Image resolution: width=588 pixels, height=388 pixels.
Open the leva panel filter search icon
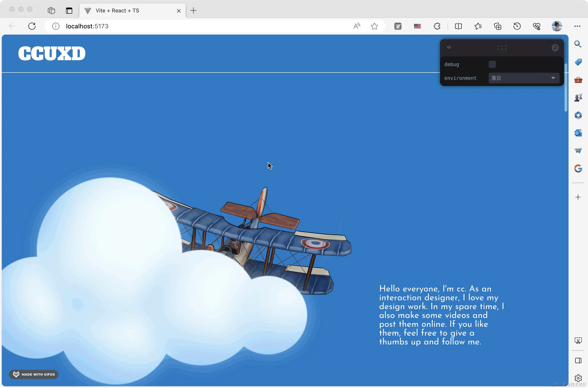[555, 47]
